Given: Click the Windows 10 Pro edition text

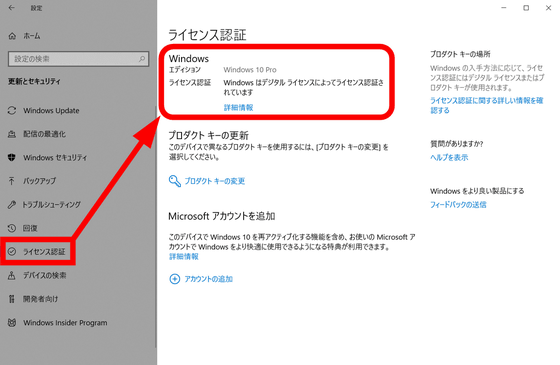Looking at the screenshot, I should (250, 70).
